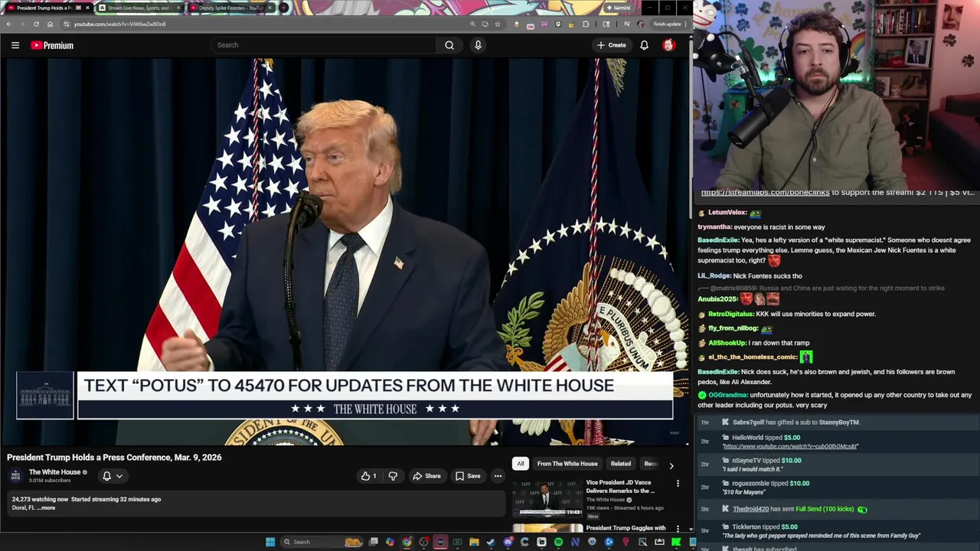Click Thedroid420 username in events list
Image resolution: width=980 pixels, height=551 pixels.
coord(750,509)
